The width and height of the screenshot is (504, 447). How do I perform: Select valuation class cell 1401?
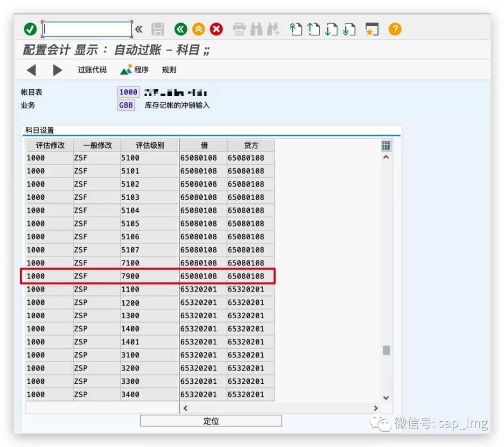tap(149, 342)
